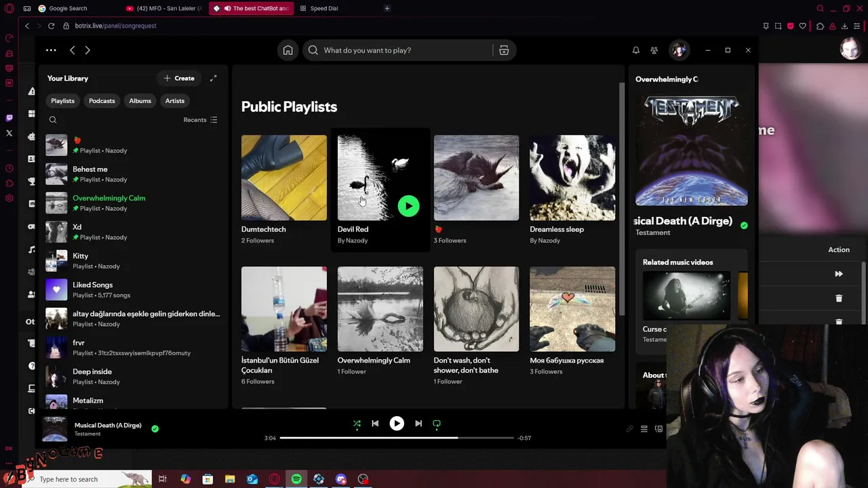
Task: Select Liked Songs in library
Action: [133, 290]
